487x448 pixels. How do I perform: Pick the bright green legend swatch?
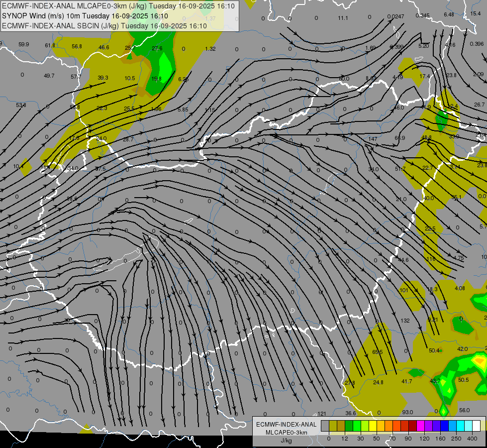pos(357,426)
